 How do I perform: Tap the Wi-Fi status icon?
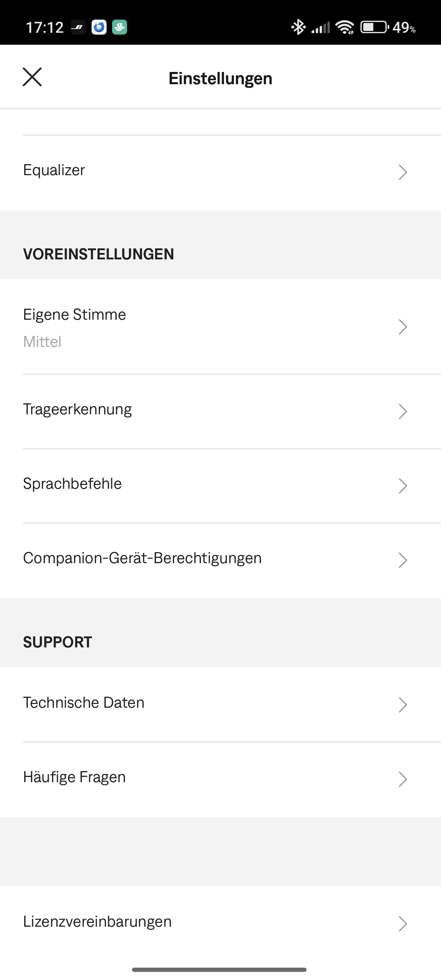point(345,27)
